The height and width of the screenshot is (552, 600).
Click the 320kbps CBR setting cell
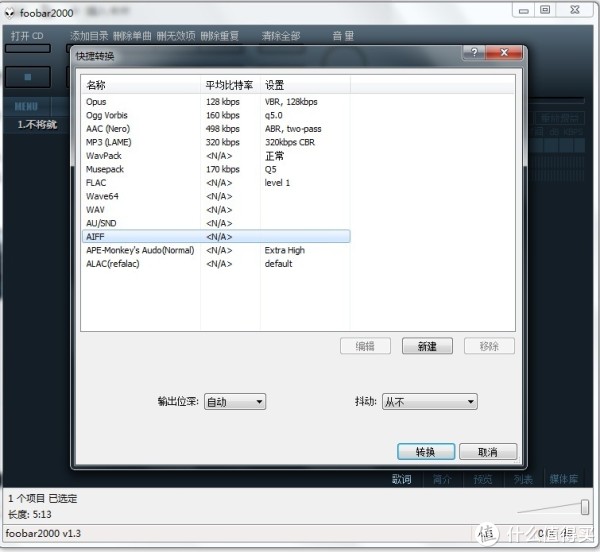tap(290, 142)
